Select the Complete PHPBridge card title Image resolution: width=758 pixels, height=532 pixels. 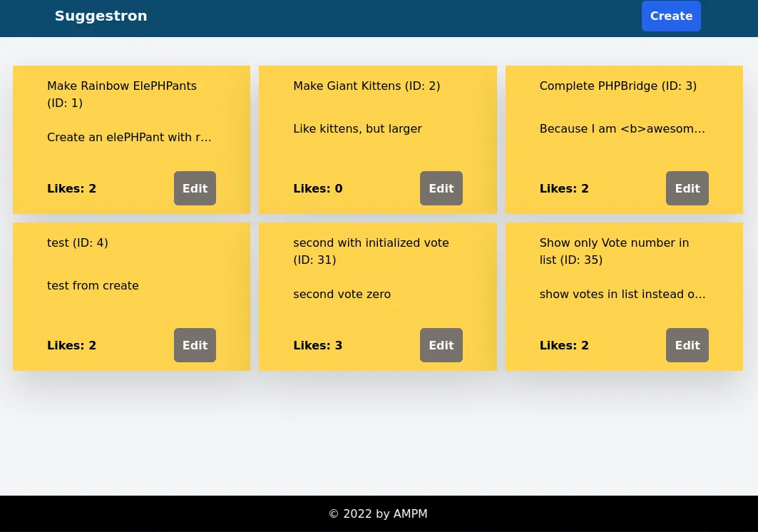click(x=618, y=86)
